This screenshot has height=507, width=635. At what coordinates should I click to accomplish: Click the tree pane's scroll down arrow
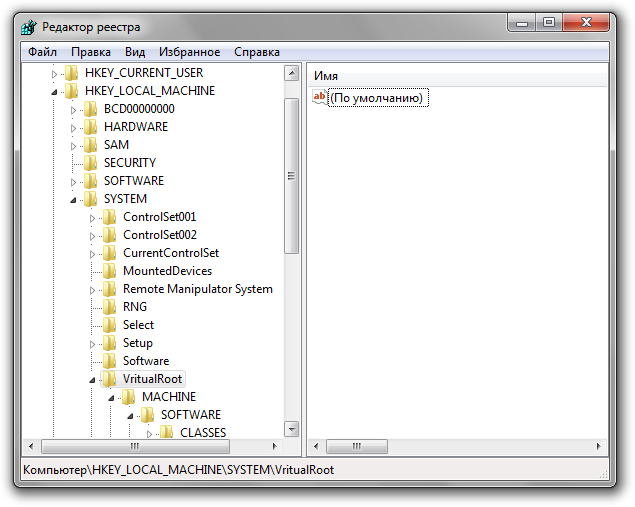tap(291, 429)
